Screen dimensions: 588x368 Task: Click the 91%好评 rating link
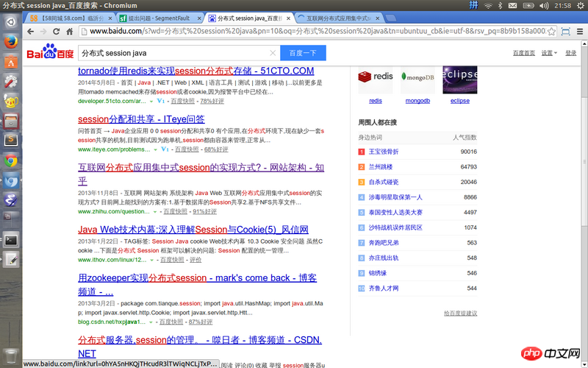pos(205,211)
